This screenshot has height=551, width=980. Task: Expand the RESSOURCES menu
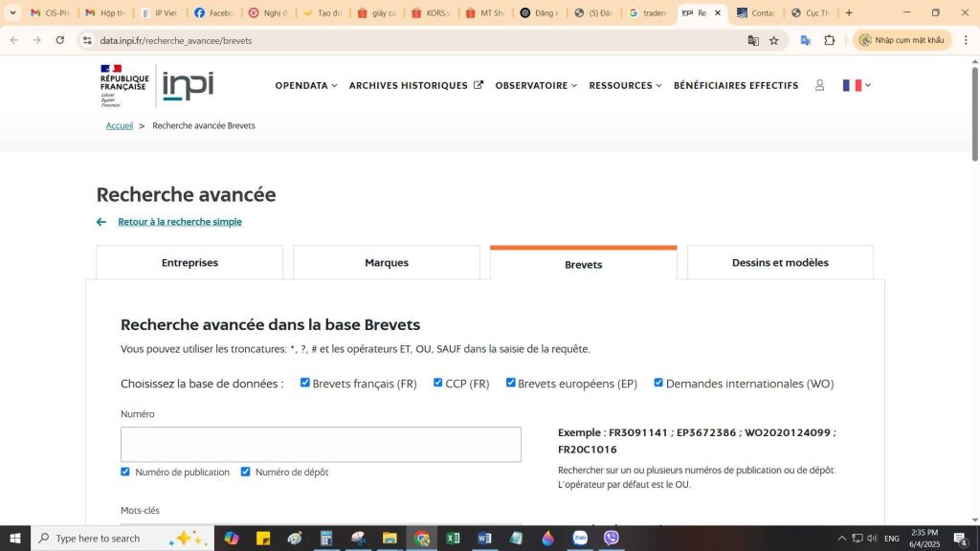pyautogui.click(x=625, y=85)
